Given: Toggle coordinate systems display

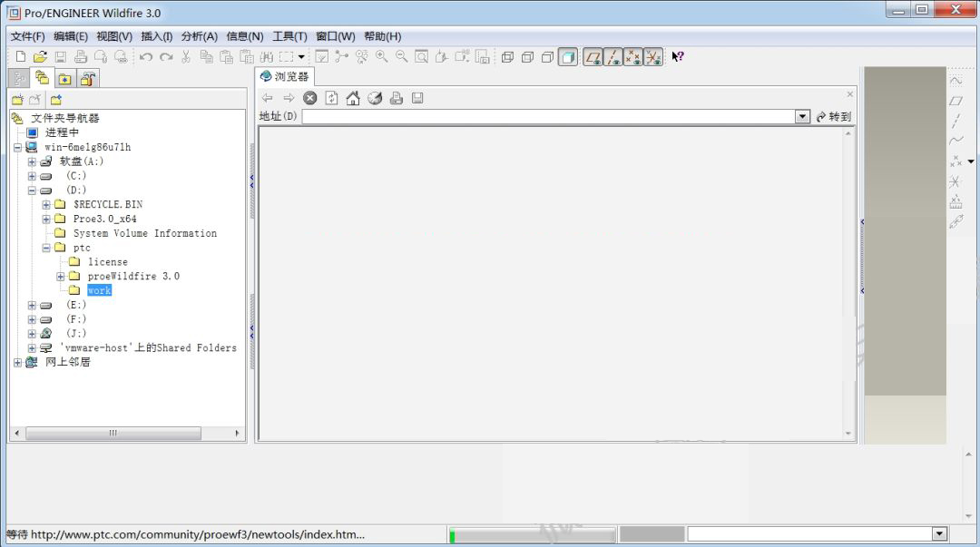Looking at the screenshot, I should click(652, 57).
